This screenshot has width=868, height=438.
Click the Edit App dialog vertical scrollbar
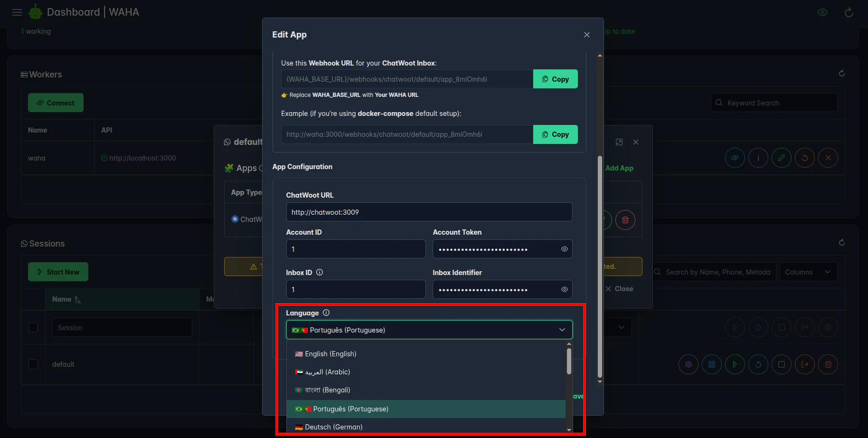(x=600, y=267)
